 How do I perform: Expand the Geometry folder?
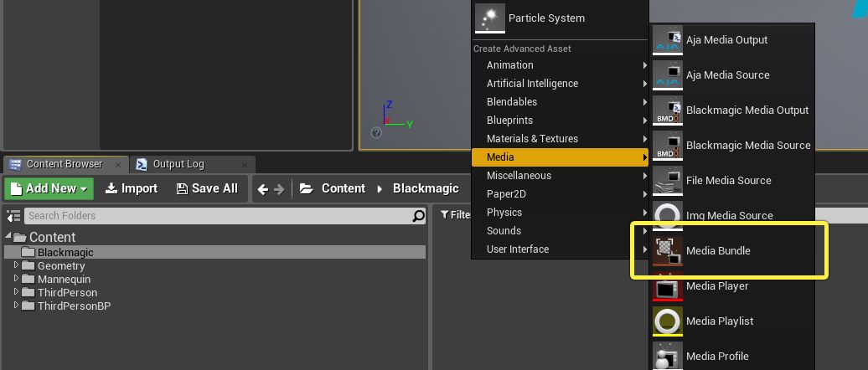pyautogui.click(x=16, y=266)
